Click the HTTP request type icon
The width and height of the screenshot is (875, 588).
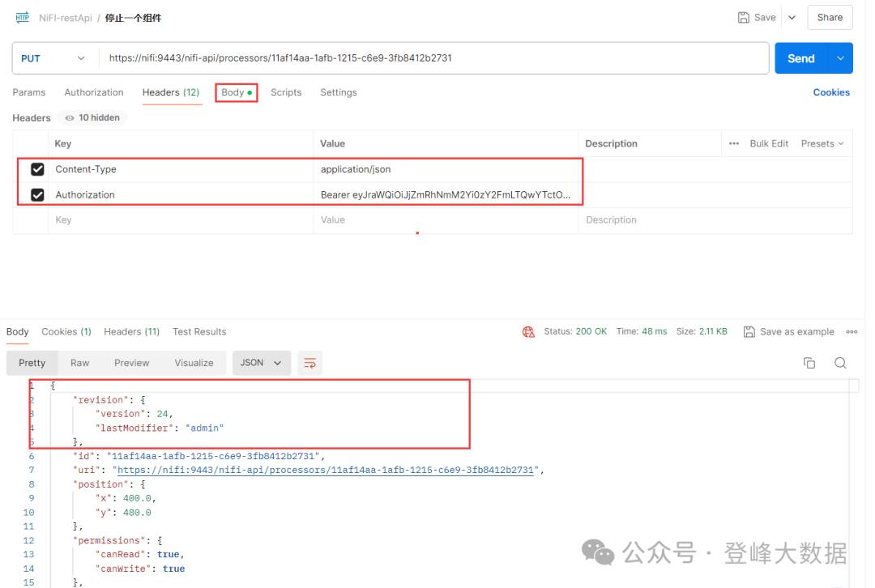click(23, 17)
